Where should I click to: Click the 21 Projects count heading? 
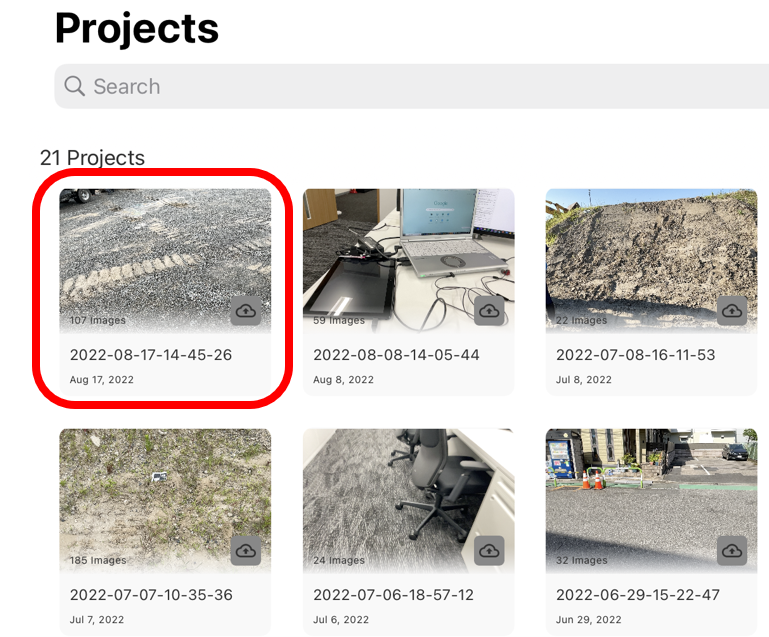92,158
